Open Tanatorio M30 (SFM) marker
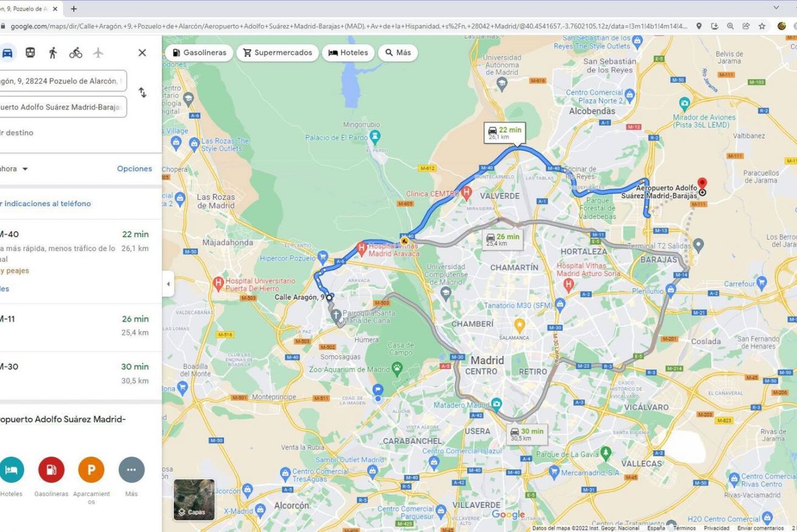The image size is (797, 532). 560,305
